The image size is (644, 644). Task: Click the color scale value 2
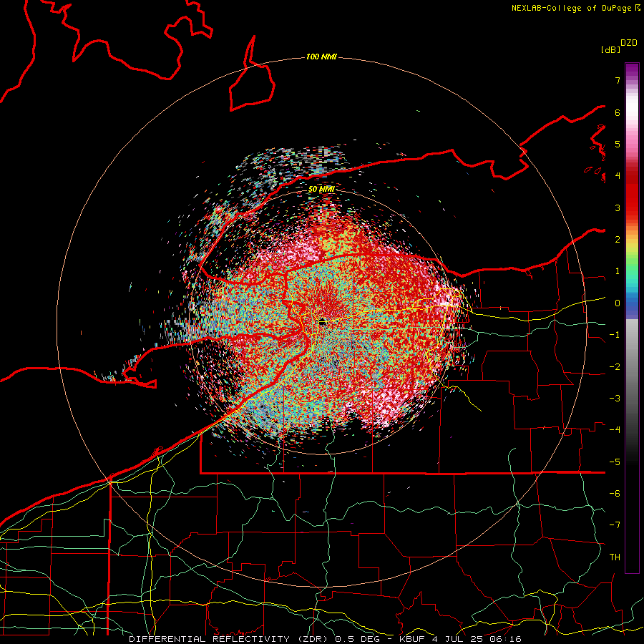(618, 240)
